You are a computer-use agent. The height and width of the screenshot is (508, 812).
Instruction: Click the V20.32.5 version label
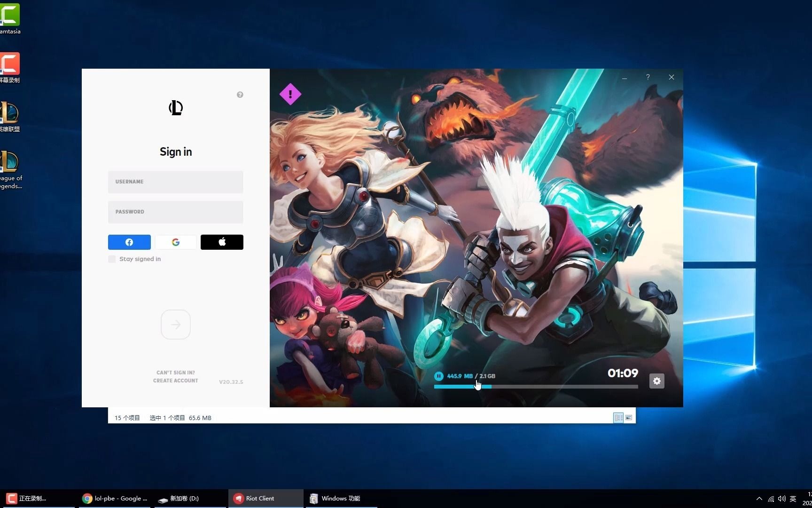[231, 382]
